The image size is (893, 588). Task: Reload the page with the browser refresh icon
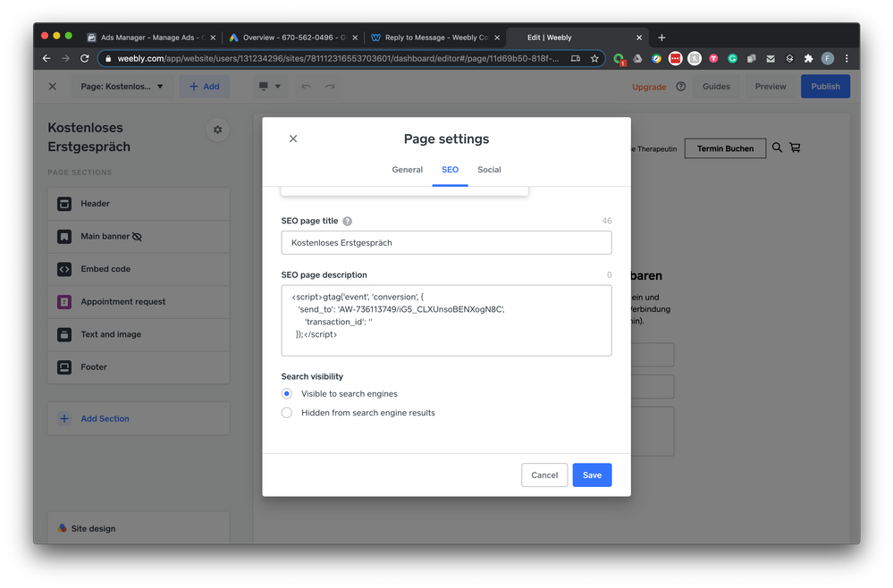point(85,59)
